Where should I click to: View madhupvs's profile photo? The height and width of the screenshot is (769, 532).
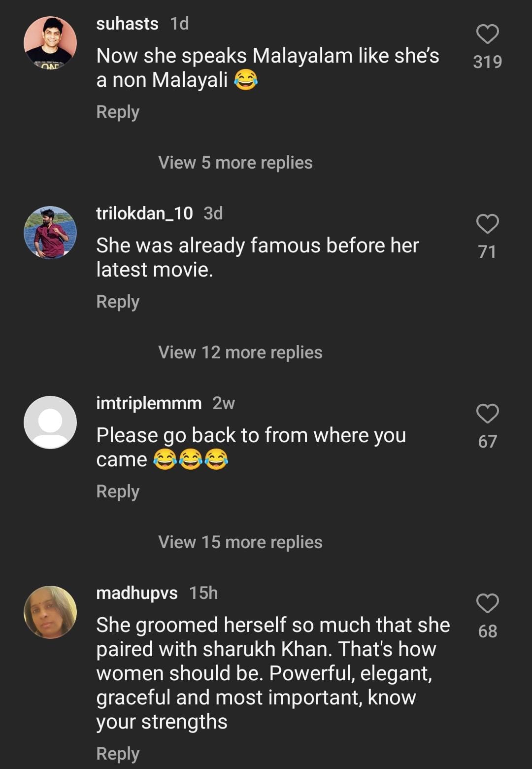click(x=50, y=612)
